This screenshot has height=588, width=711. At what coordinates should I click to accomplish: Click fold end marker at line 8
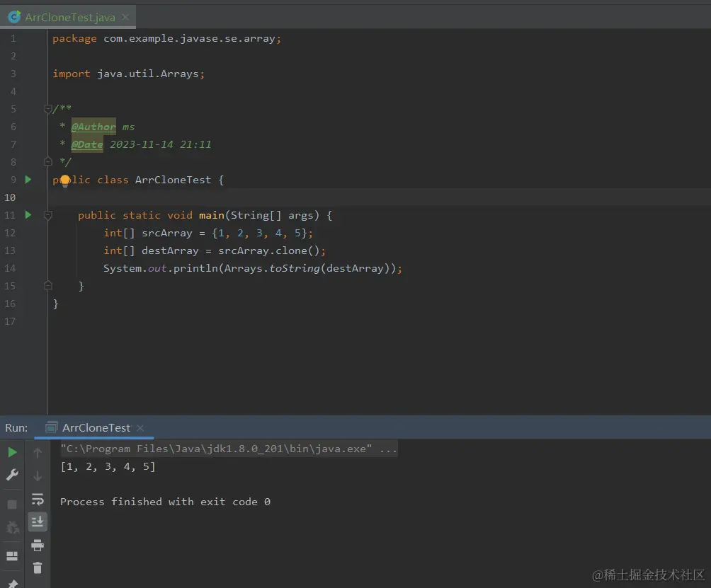click(47, 162)
